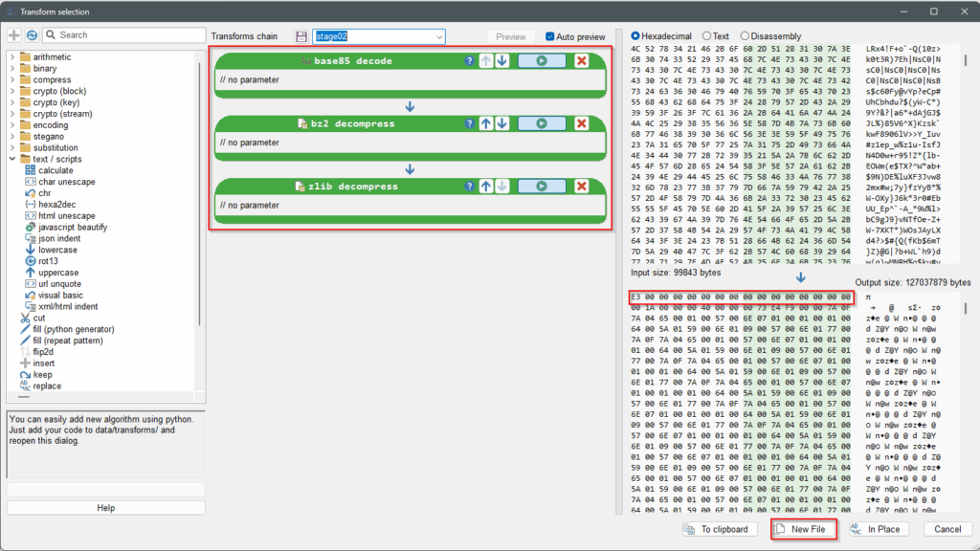Move base85 decode down in chain
Screen dimensions: 980x551
click(x=501, y=61)
